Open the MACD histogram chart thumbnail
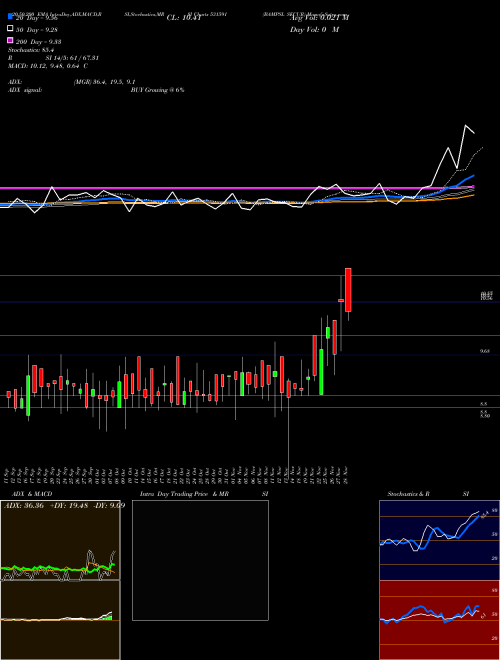500x660 pixels. coord(60,620)
